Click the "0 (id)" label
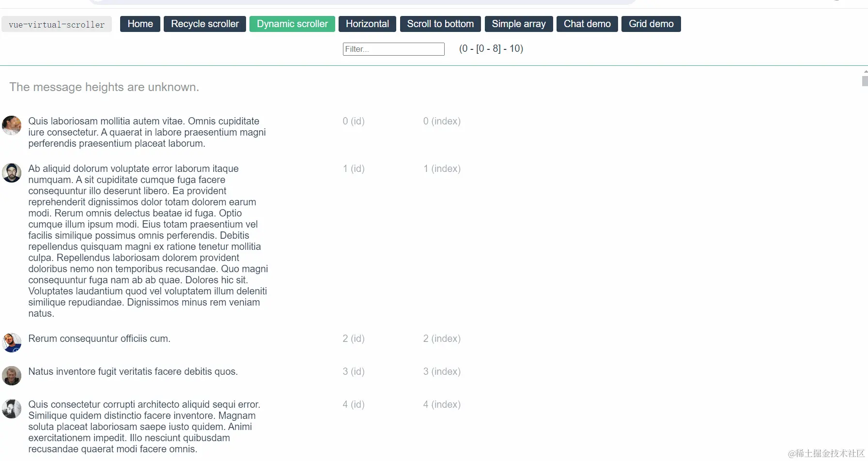 click(x=354, y=121)
